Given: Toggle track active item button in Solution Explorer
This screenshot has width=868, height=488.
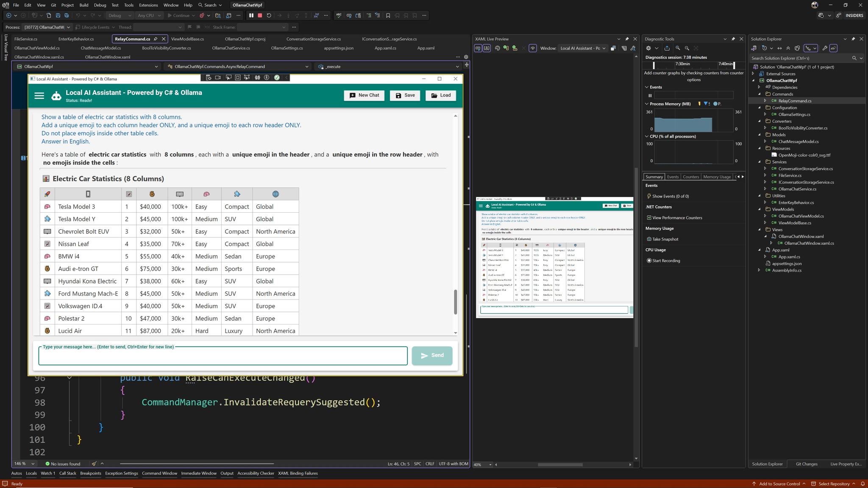Looking at the screenshot, I should pyautogui.click(x=811, y=48).
